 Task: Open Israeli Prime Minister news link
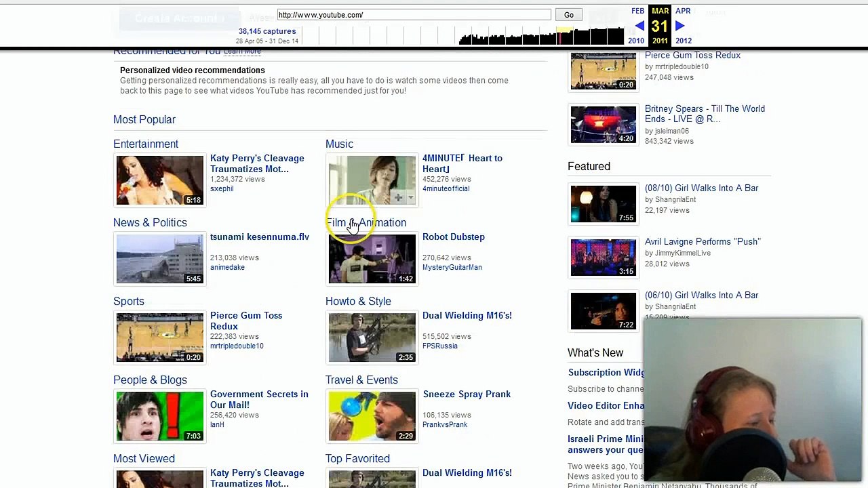pos(606,444)
